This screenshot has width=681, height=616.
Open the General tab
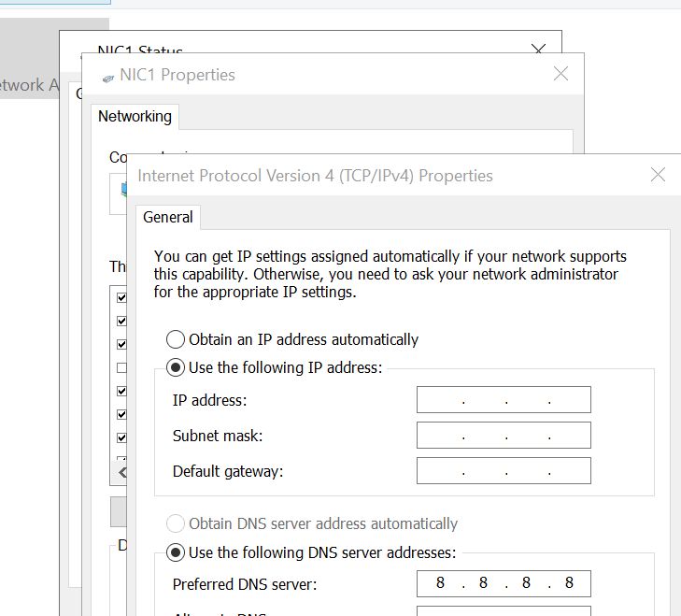point(167,217)
